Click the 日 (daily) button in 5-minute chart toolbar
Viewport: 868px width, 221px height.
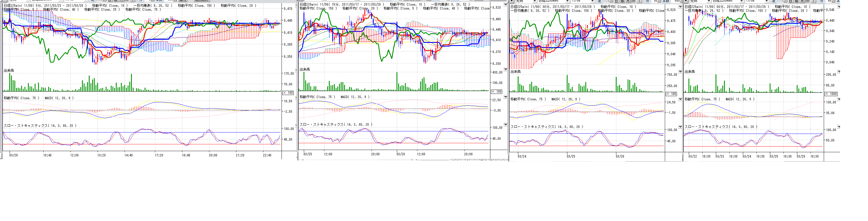tap(110, 1)
